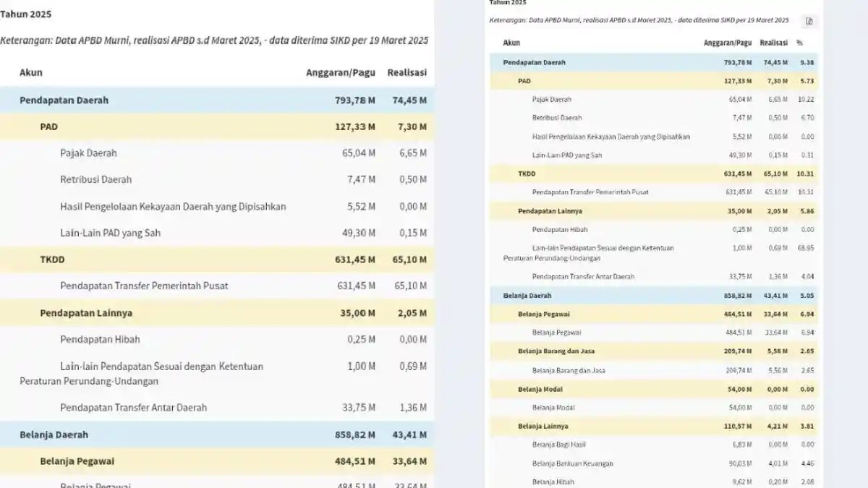Click the 0.31 percentage for Lain-Lain PAD
The height and width of the screenshot is (488, 868).
[808, 155]
